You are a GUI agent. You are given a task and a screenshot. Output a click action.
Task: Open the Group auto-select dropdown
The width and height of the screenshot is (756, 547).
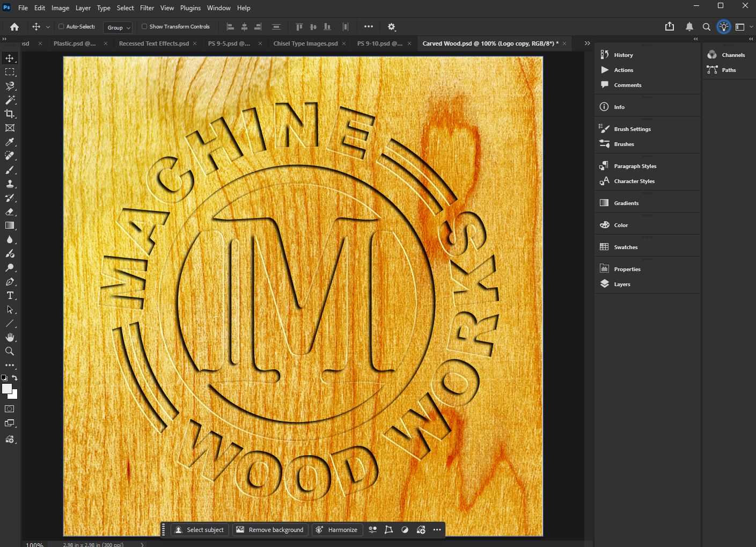tap(119, 27)
